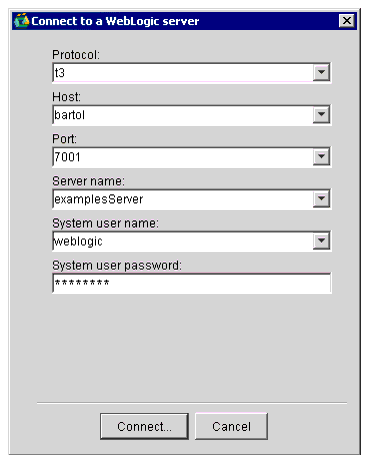Click the Connect... button
Viewport: 369px width, 463px height.
tap(144, 426)
